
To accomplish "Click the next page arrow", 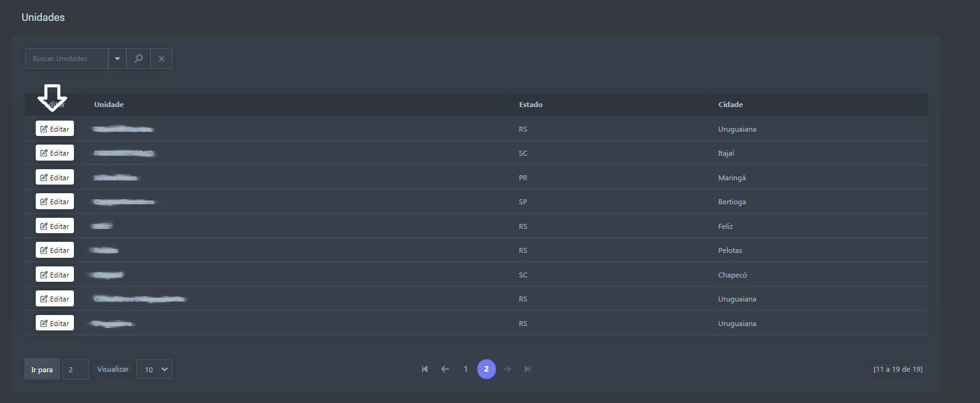I will tap(507, 369).
